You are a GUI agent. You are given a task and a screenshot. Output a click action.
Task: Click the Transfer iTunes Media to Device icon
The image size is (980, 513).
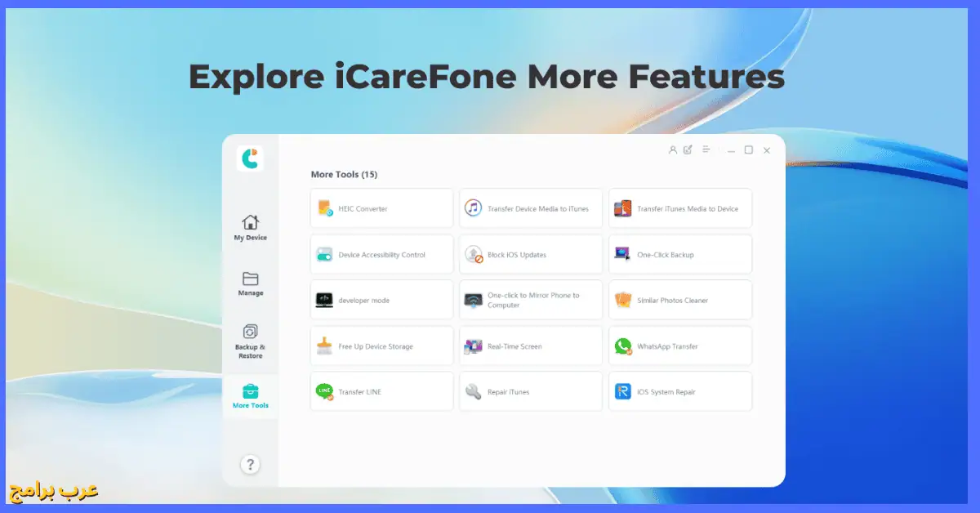point(623,208)
